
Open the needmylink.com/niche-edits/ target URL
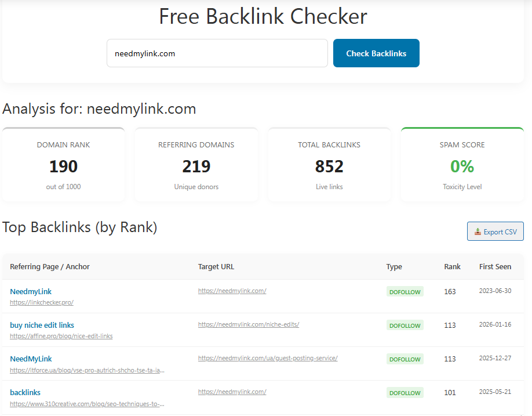[x=249, y=325]
